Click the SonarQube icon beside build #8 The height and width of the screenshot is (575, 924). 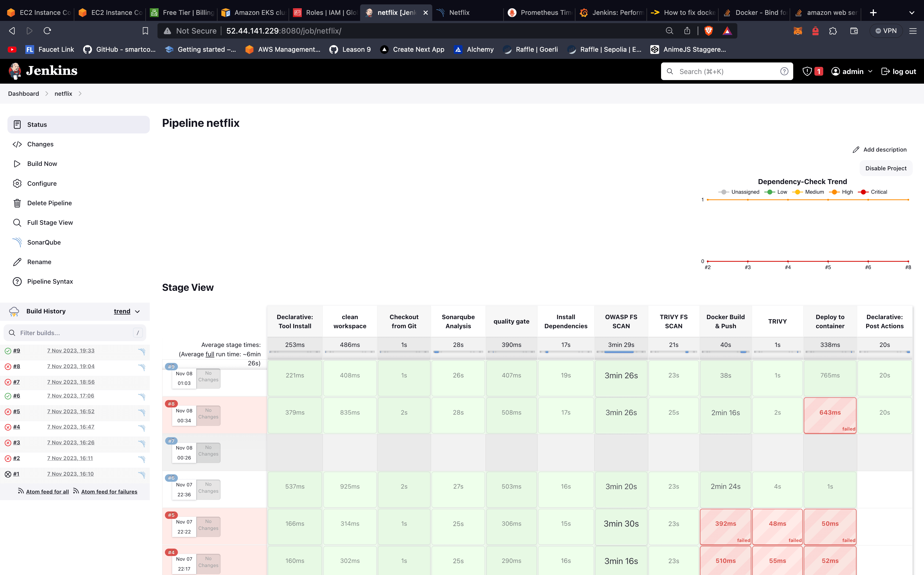142,367
